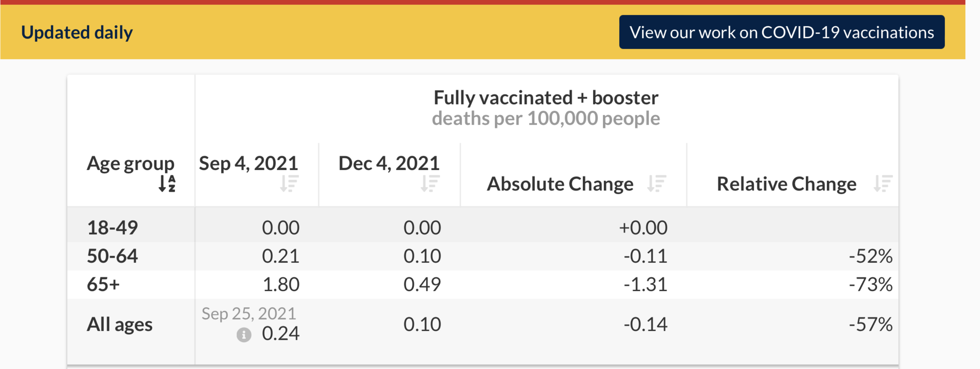Select the Age group column header
Viewport: 980px width, 369px height.
tap(131, 164)
